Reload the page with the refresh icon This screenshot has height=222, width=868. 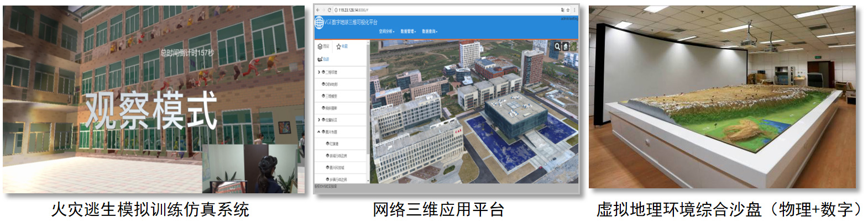330,10
